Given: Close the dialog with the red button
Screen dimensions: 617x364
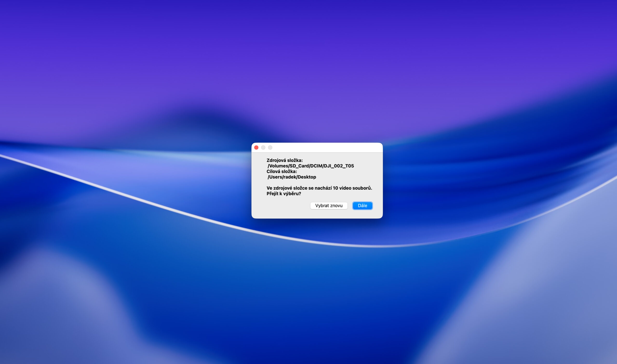Looking at the screenshot, I should tap(256, 147).
